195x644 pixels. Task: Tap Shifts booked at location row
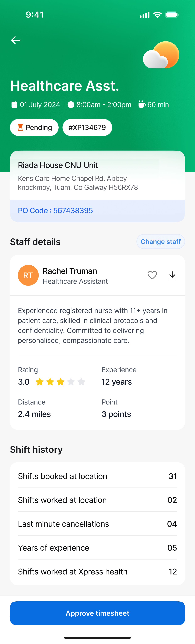click(x=97, y=476)
